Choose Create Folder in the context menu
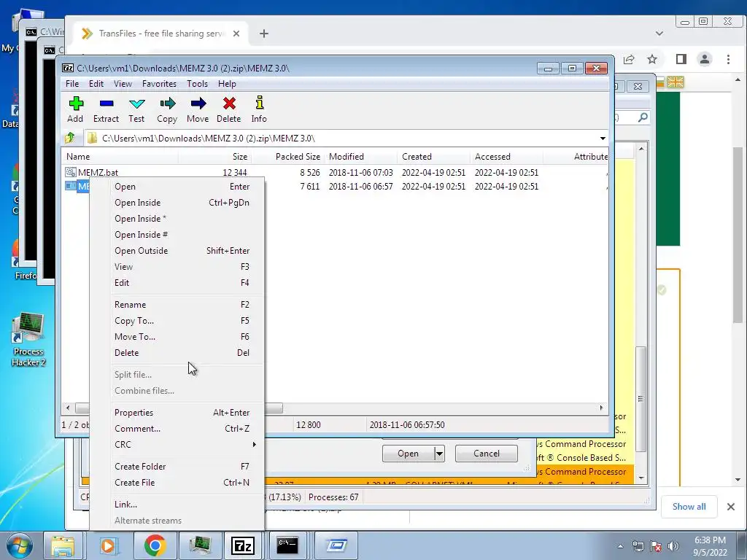 click(x=177, y=467)
